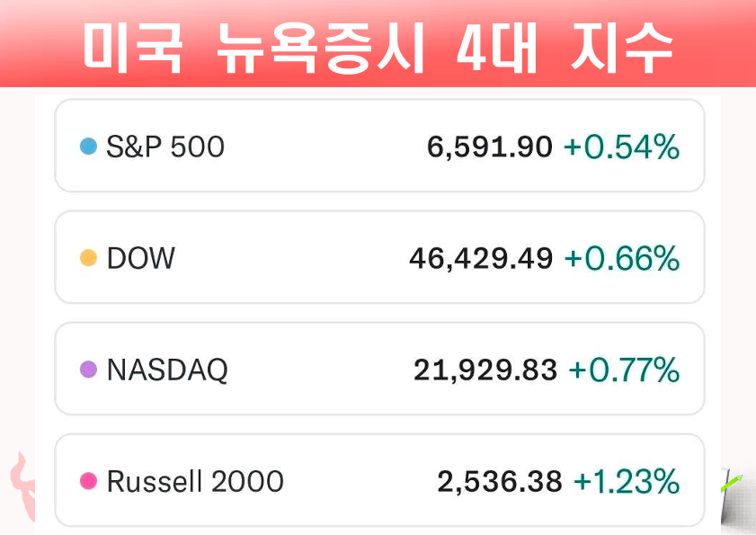Click empty space inside the DOW card
Screen dimensions: 756x535
coord(288,259)
